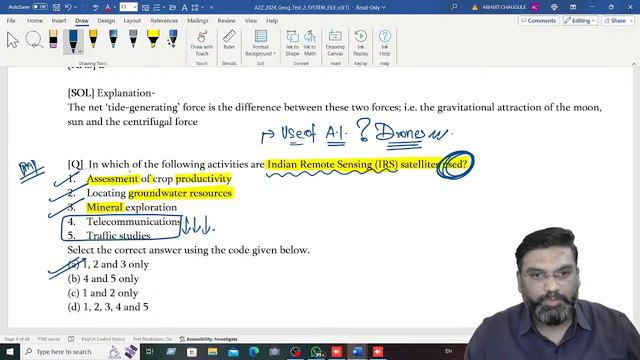Select the orange-tipped pen tool
This screenshot has height=360, width=640.
93,39
